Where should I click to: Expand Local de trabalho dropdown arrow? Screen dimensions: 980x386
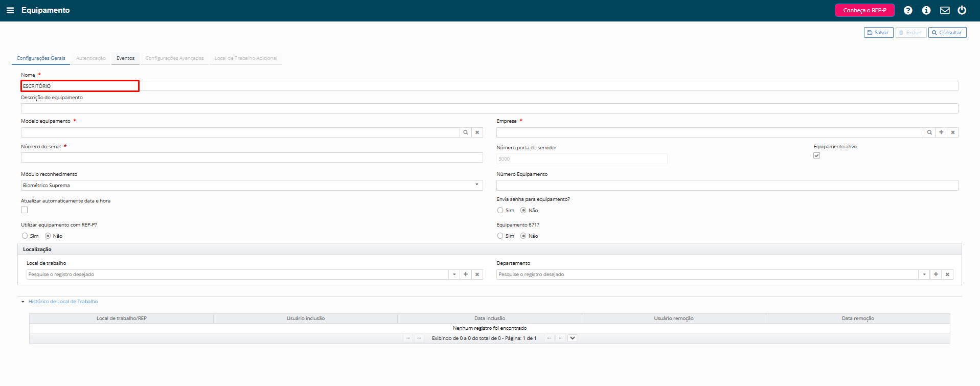[454, 275]
